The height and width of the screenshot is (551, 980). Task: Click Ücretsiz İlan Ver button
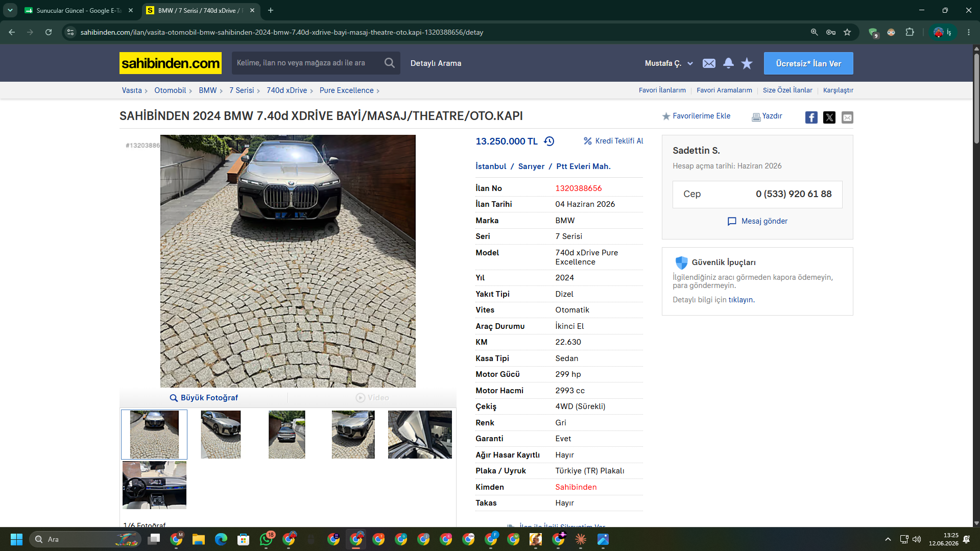pyautogui.click(x=808, y=63)
